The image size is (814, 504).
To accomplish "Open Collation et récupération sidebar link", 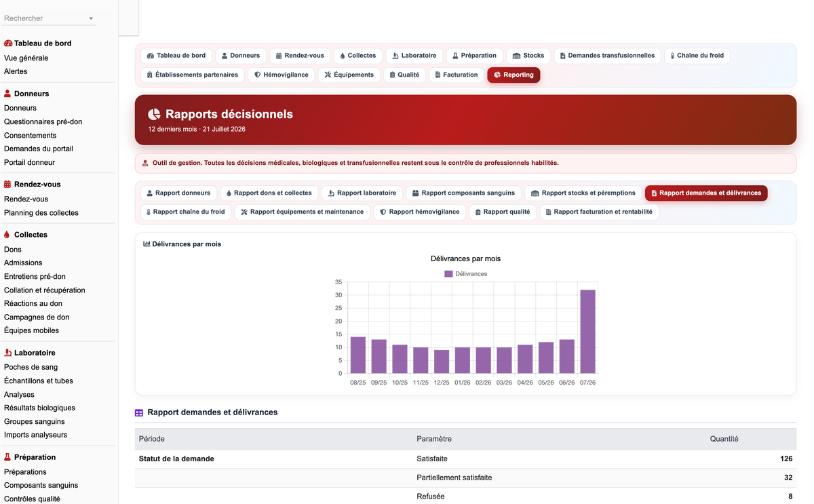I will (45, 290).
